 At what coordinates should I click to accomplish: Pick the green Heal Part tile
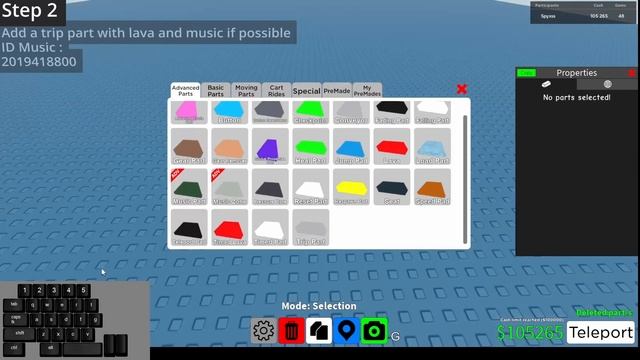tap(311, 147)
